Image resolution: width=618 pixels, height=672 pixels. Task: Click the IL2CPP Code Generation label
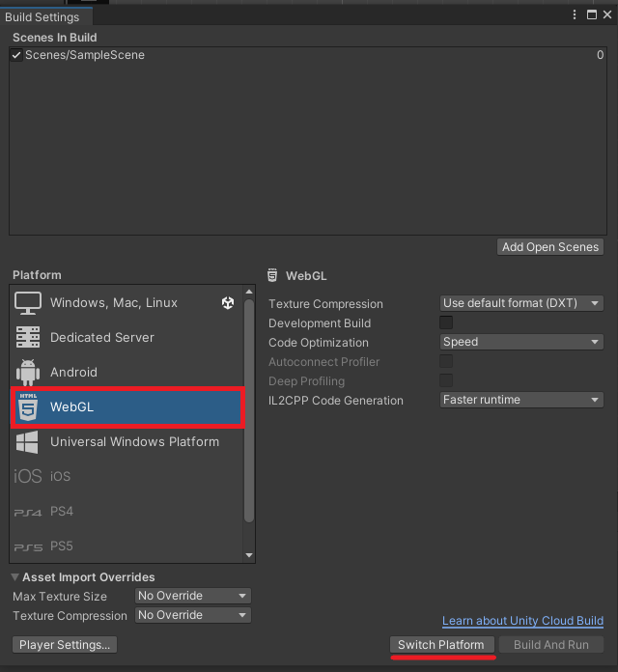coord(336,401)
